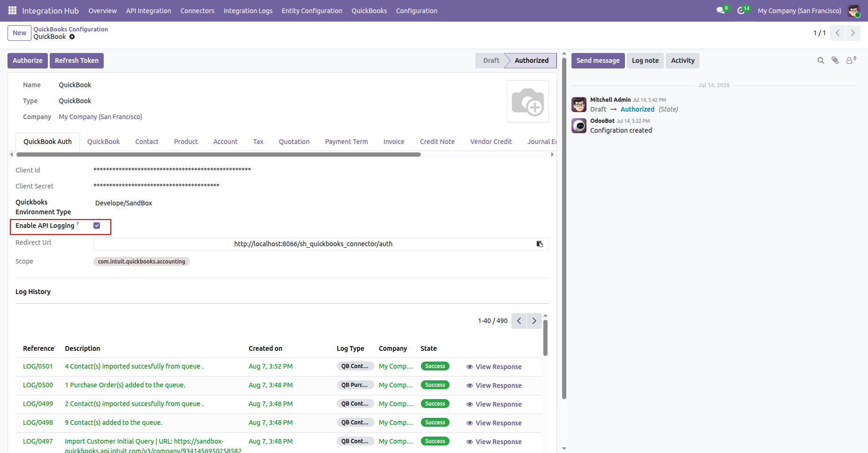Switch to the Payment Term tab
The height and width of the screenshot is (453, 868).
(346, 142)
